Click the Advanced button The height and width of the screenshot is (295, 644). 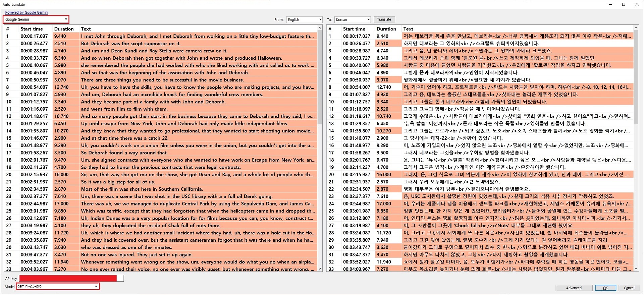(574, 288)
